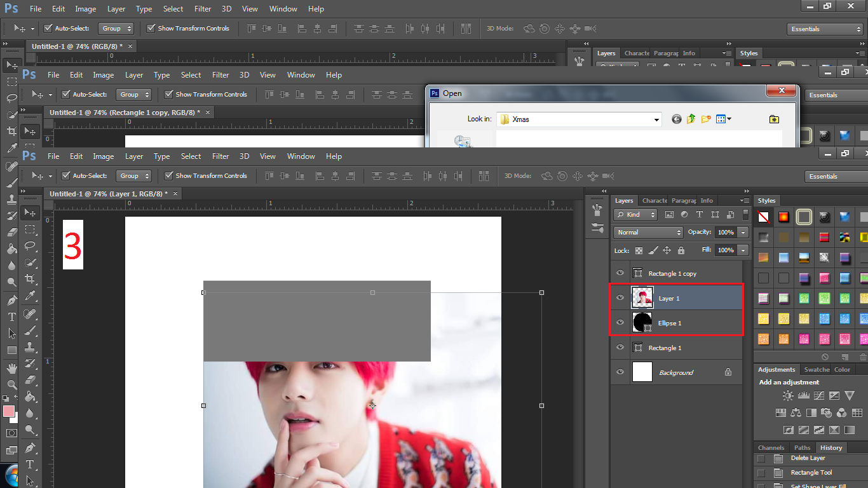Toggle Show Transform Controls in the front window

(168, 175)
